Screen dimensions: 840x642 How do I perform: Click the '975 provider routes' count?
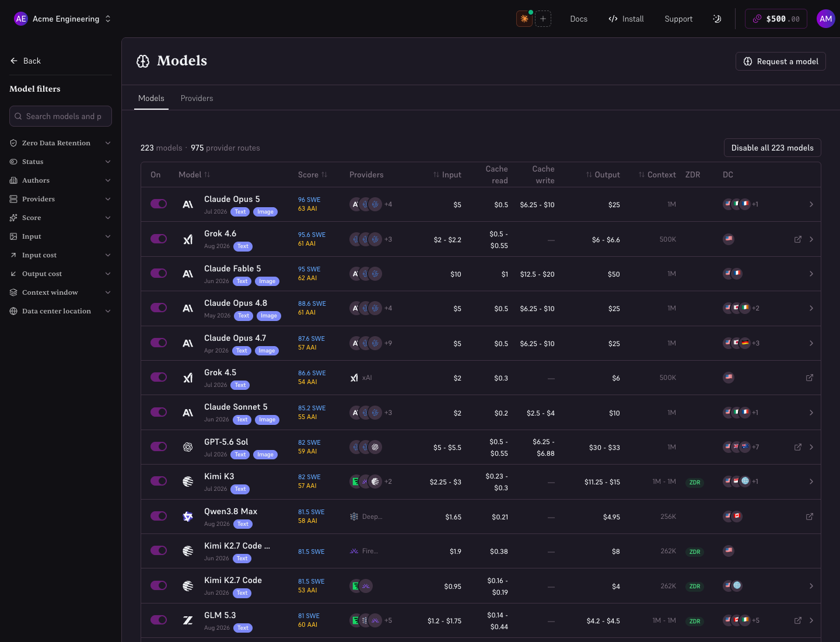(225, 148)
